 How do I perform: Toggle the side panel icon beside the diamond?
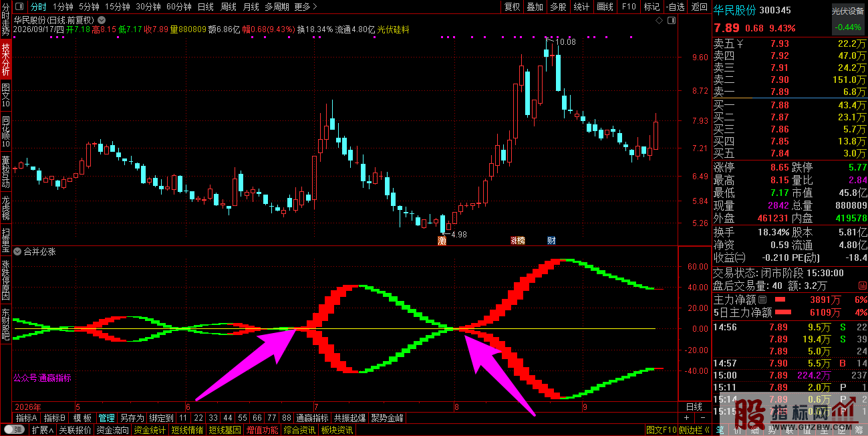click(x=670, y=21)
